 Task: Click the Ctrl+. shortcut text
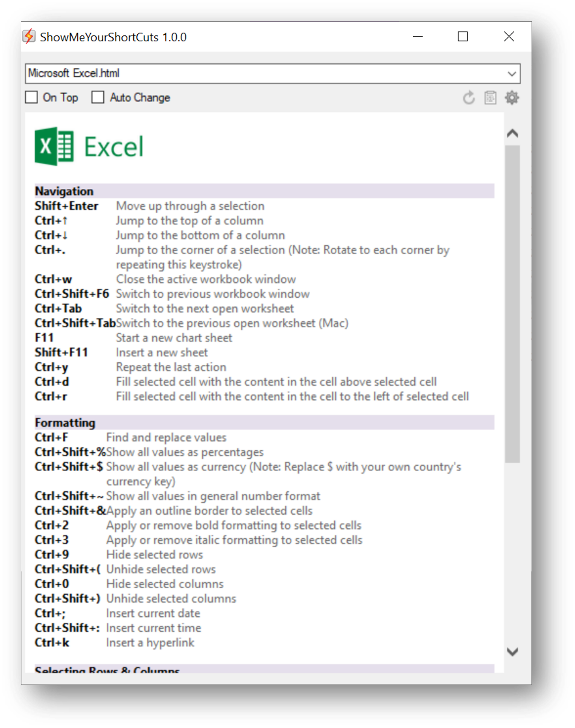click(50, 250)
